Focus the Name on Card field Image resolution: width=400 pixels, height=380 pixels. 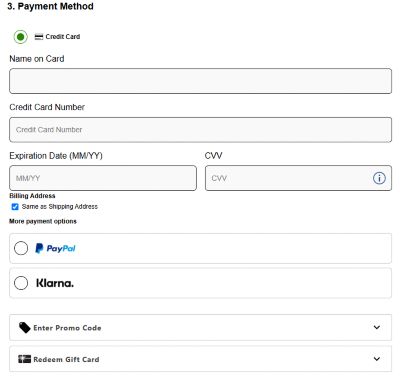pos(200,81)
